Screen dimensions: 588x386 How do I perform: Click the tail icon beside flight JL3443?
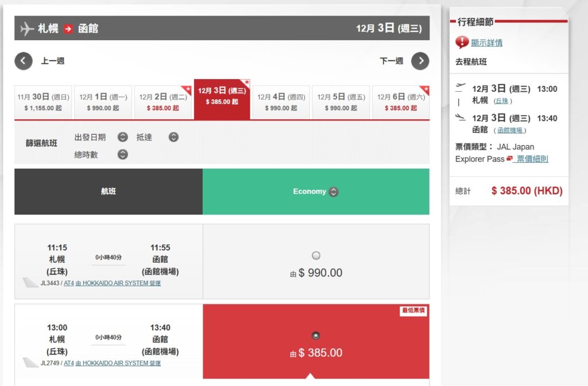pos(30,283)
